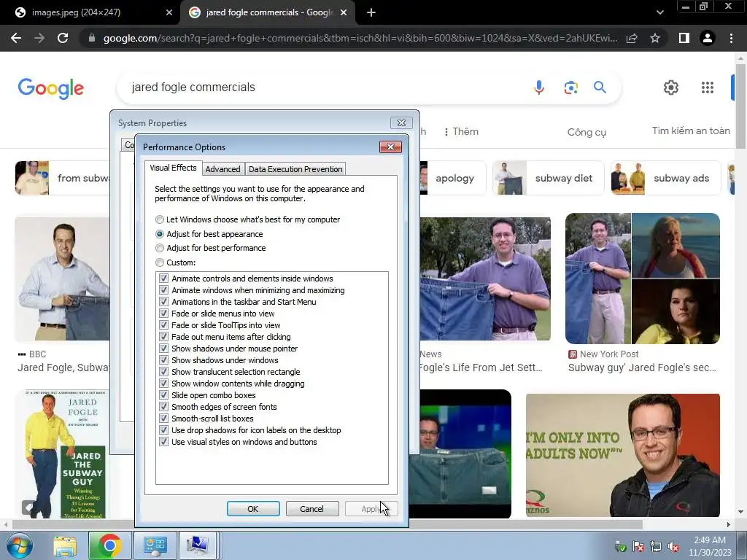This screenshot has height=560, width=747.
Task: Filter by subway diet chip
Action: 549,178
